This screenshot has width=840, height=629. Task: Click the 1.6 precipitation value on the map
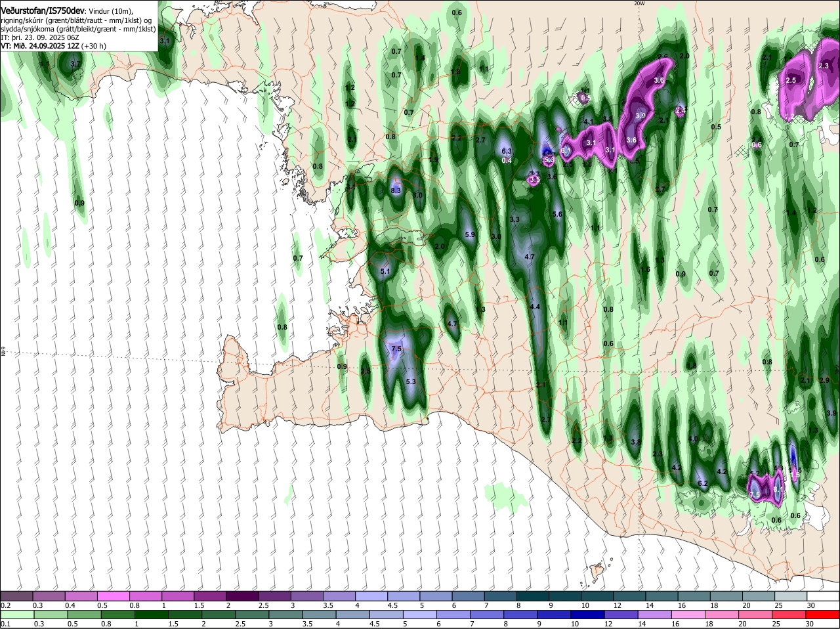645,269
